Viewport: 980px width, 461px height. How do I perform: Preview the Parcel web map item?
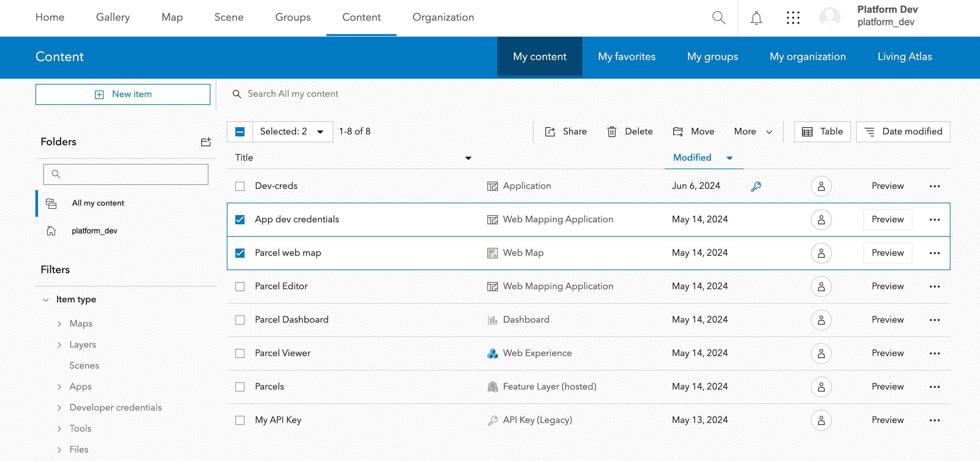(887, 252)
